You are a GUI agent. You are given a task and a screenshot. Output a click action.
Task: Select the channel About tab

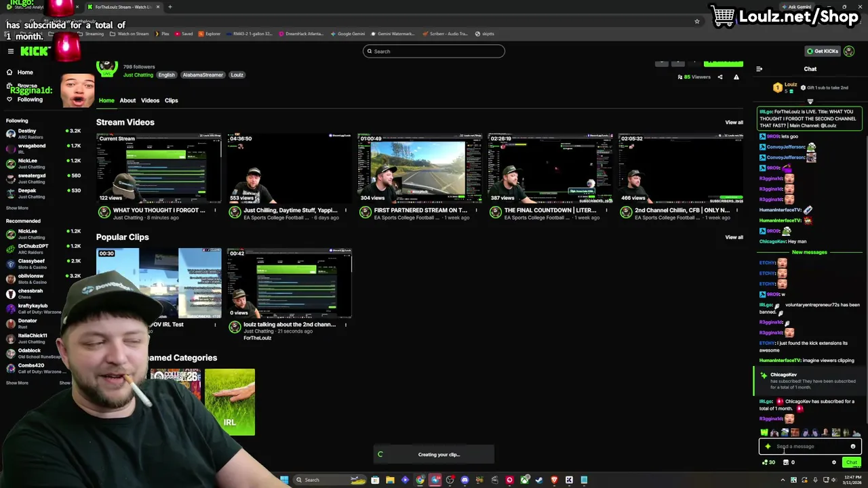(x=127, y=100)
